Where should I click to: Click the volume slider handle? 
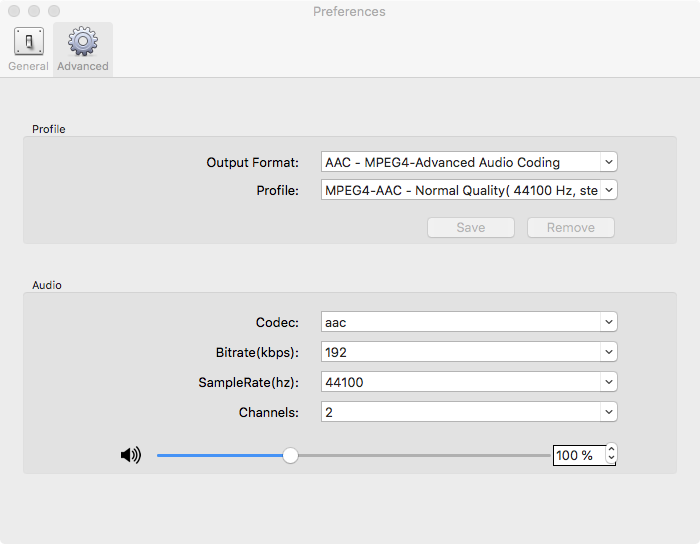tap(290, 455)
